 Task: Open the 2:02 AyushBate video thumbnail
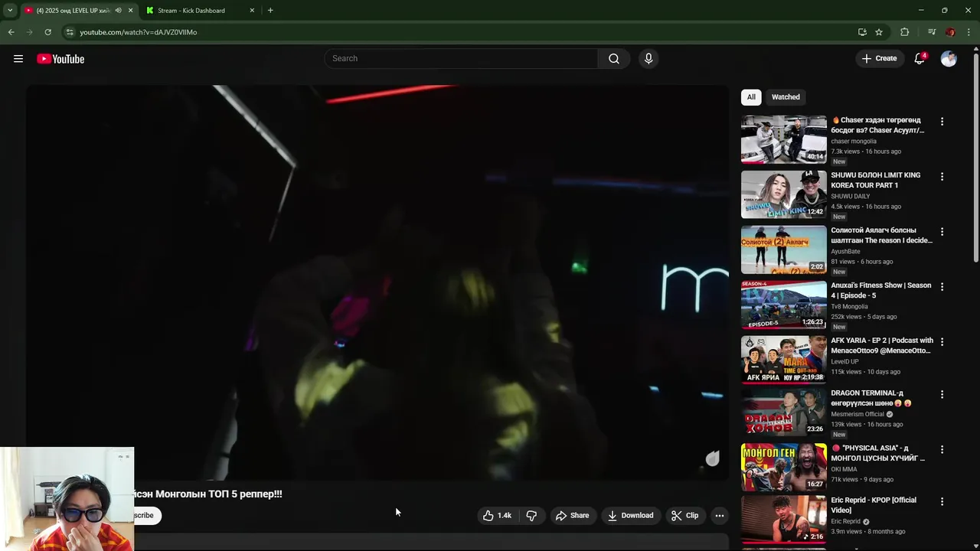click(784, 249)
